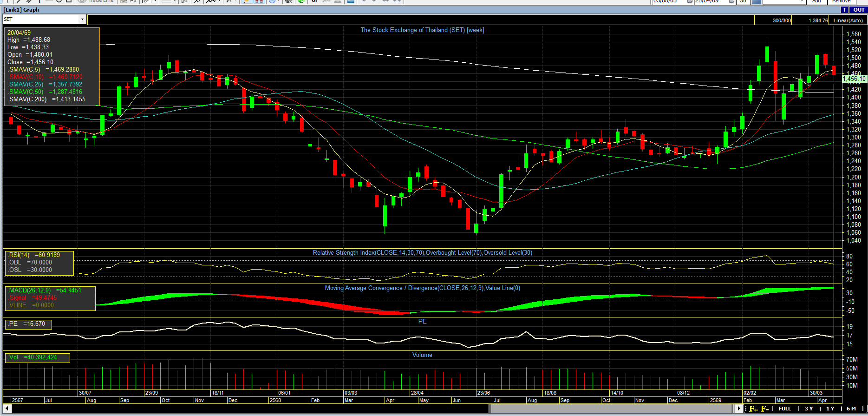Image resolution: width=868 pixels, height=416 pixels.
Task: Click the PE =16.670 legend box
Action: tap(28, 324)
